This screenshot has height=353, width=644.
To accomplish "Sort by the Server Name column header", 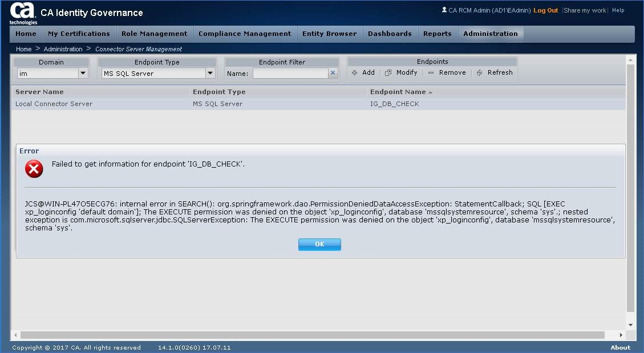I will (x=39, y=92).
